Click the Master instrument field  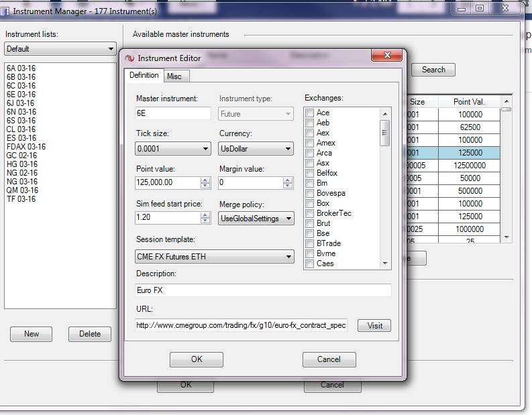click(x=173, y=113)
